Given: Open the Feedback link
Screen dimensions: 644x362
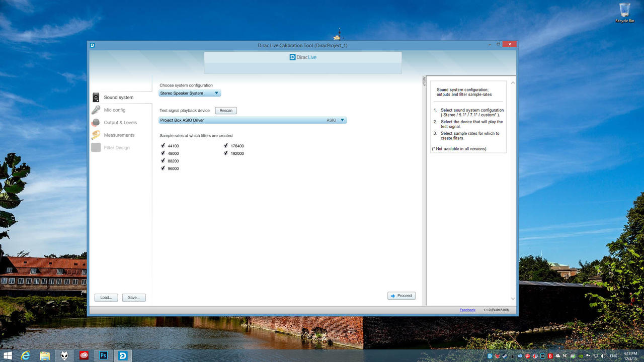Looking at the screenshot, I should (x=467, y=310).
